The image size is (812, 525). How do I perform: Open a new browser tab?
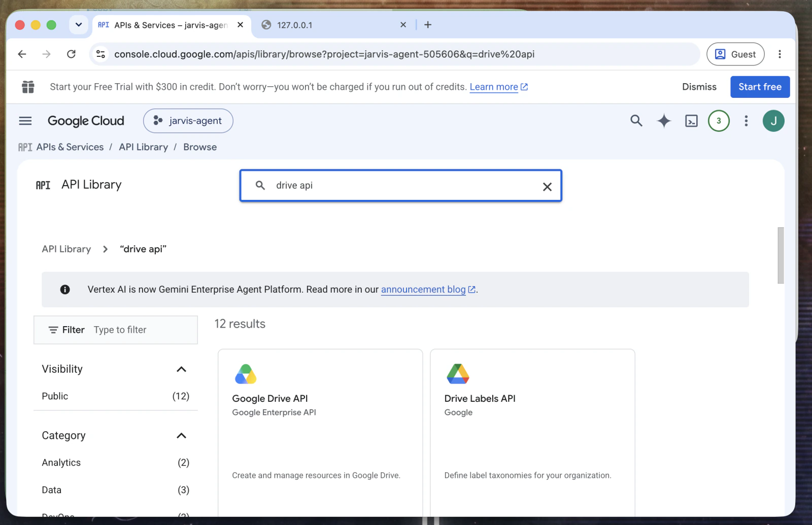point(428,25)
